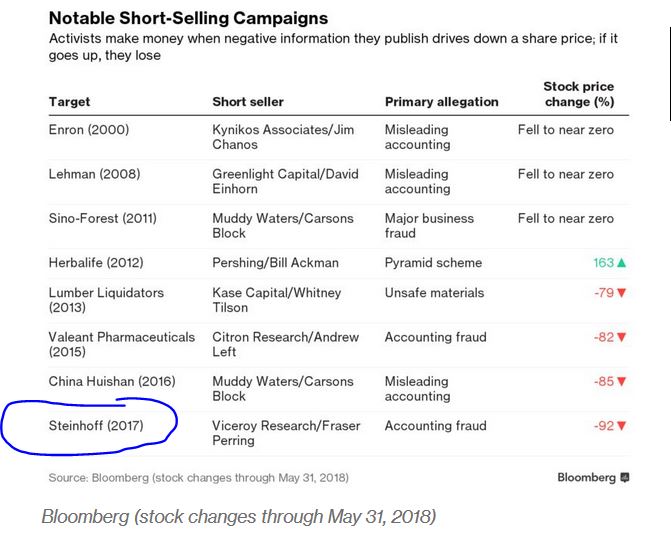Screen dimensions: 671x553
Task: Select the Enron (2000) row target
Action: coord(88,130)
